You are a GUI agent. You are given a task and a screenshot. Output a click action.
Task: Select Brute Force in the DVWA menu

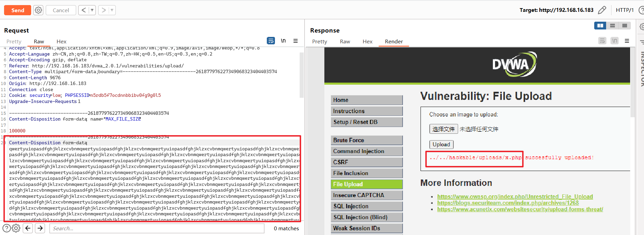(x=367, y=140)
